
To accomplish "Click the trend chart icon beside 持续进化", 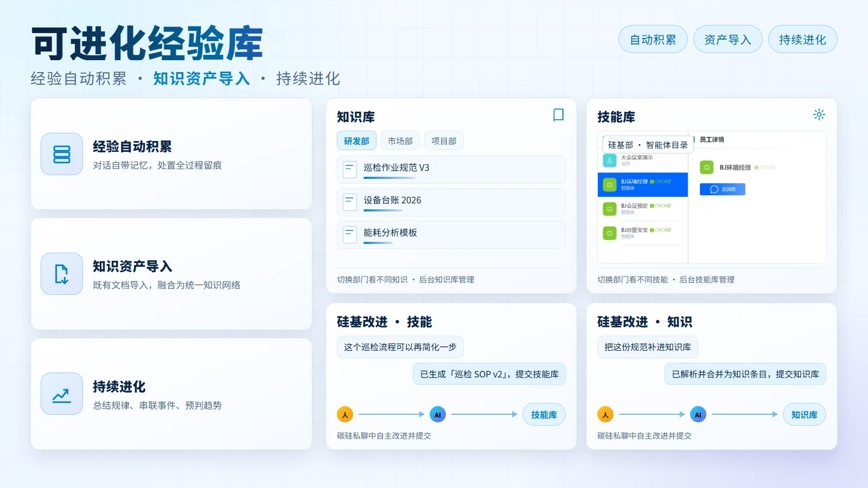I will 62,394.
